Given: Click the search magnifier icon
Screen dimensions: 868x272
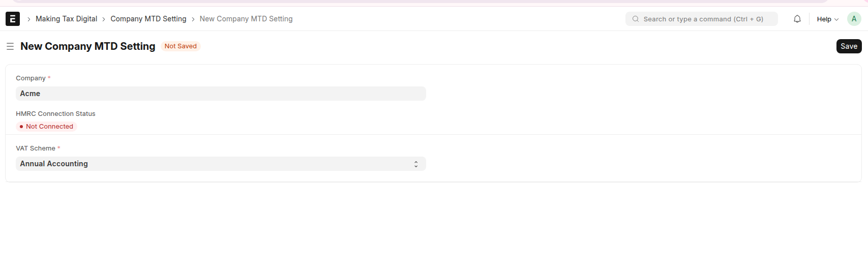Looking at the screenshot, I should [x=636, y=19].
